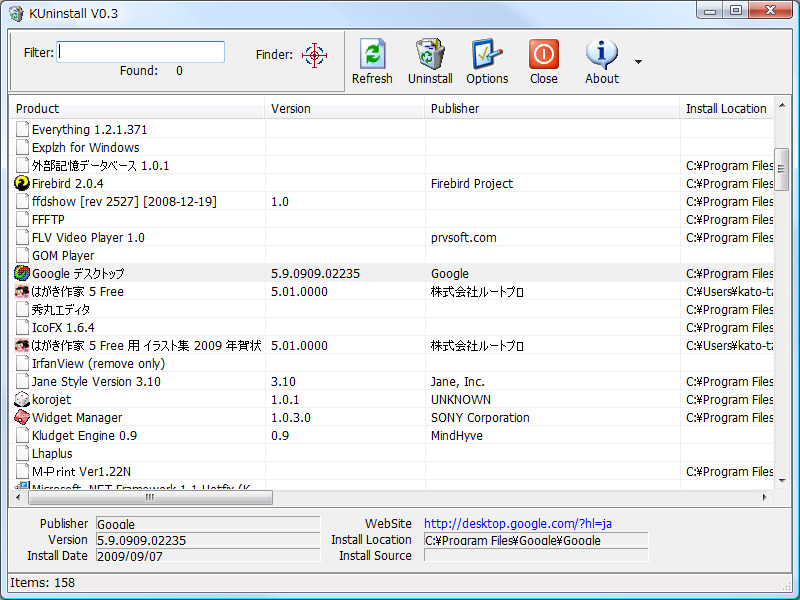Image resolution: width=800 pixels, height=600 pixels.
Task: Click the KUninstall icon in the title bar
Action: click(14, 13)
